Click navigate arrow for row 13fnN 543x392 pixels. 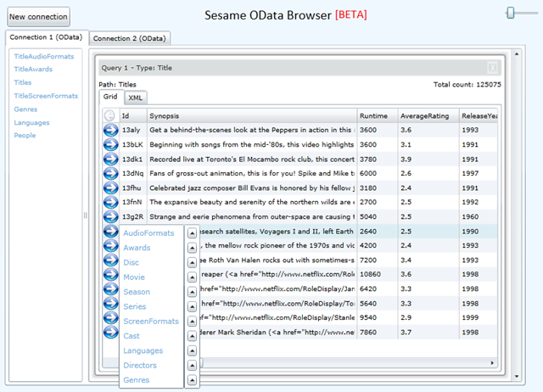(x=111, y=202)
